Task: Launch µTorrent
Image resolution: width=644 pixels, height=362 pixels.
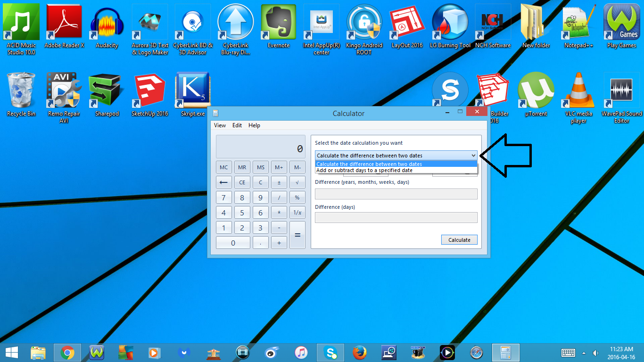Action: click(x=535, y=90)
